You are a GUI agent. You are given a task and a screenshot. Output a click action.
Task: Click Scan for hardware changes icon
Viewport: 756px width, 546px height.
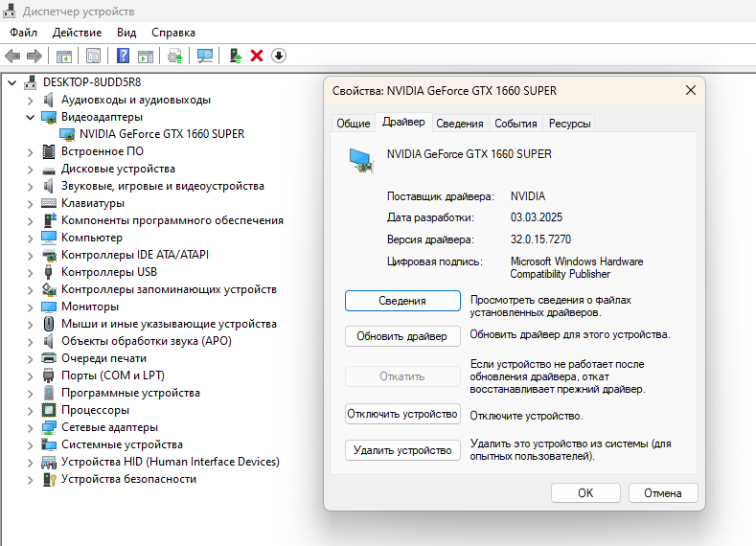(x=205, y=56)
